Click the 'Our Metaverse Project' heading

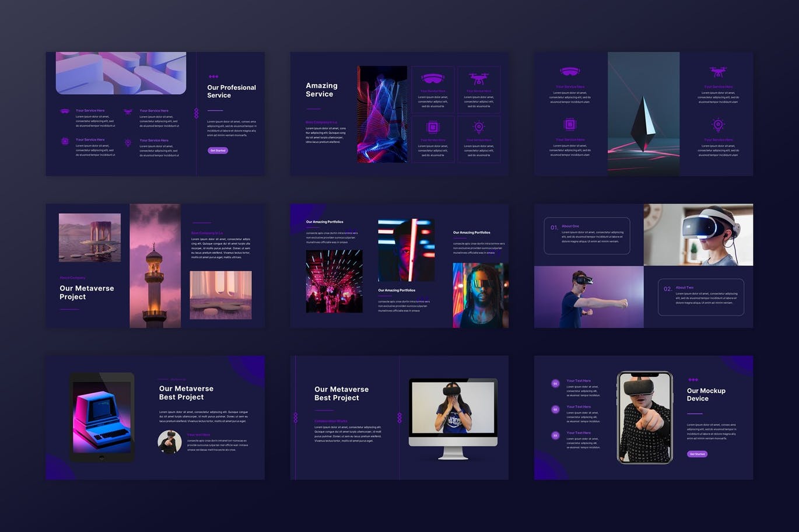[x=87, y=292]
